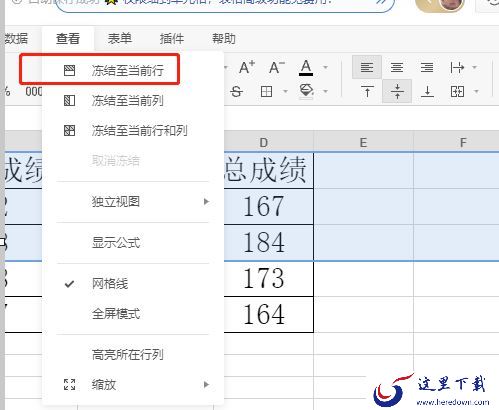The height and width of the screenshot is (410, 499).
Task: Click the cell borders grid icon
Action: (x=266, y=91)
